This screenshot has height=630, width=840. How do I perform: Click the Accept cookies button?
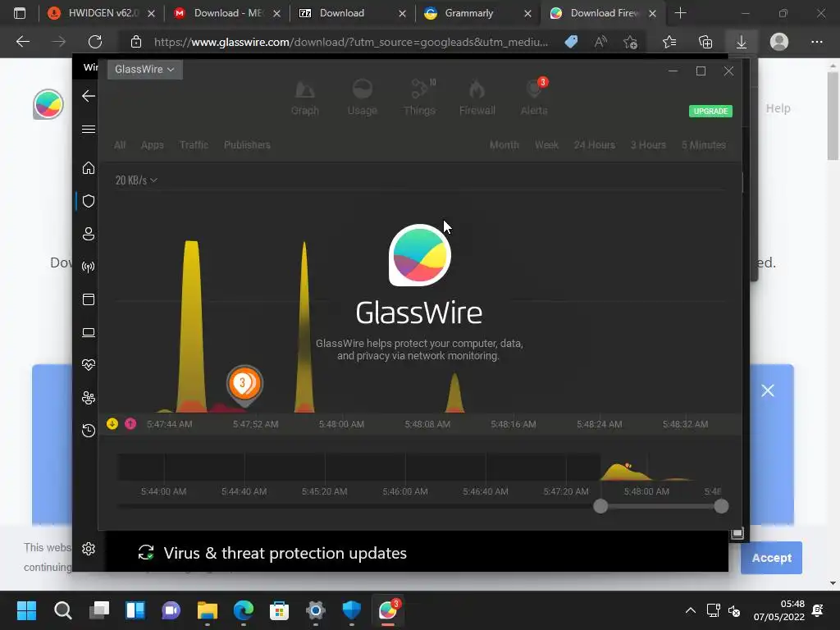(x=771, y=558)
